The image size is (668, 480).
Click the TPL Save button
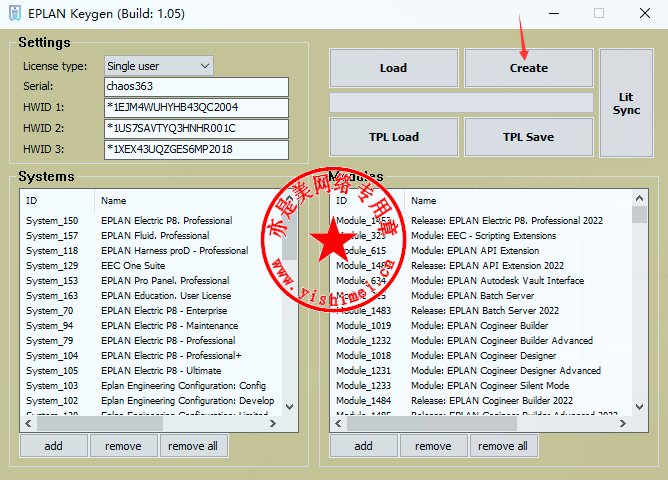(x=529, y=137)
